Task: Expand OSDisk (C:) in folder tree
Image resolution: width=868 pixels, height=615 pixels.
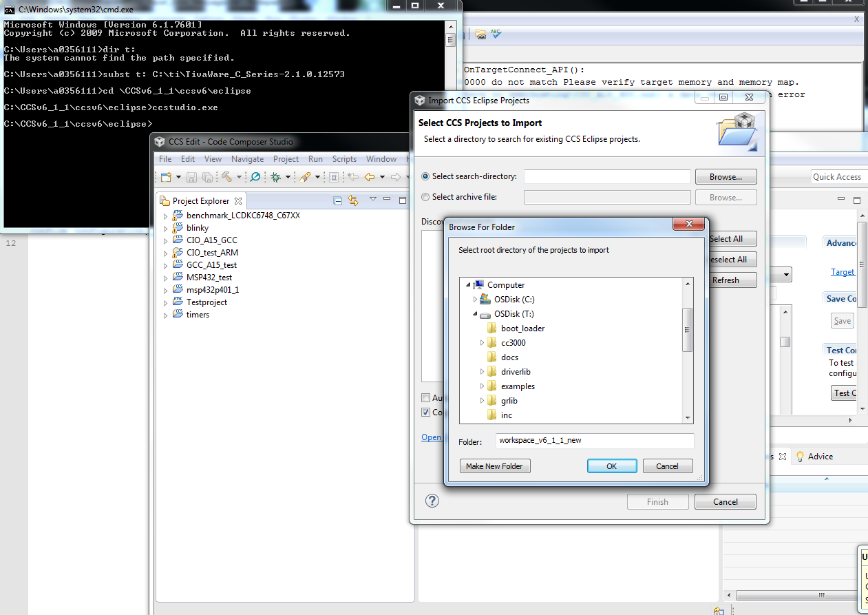Action: (475, 300)
